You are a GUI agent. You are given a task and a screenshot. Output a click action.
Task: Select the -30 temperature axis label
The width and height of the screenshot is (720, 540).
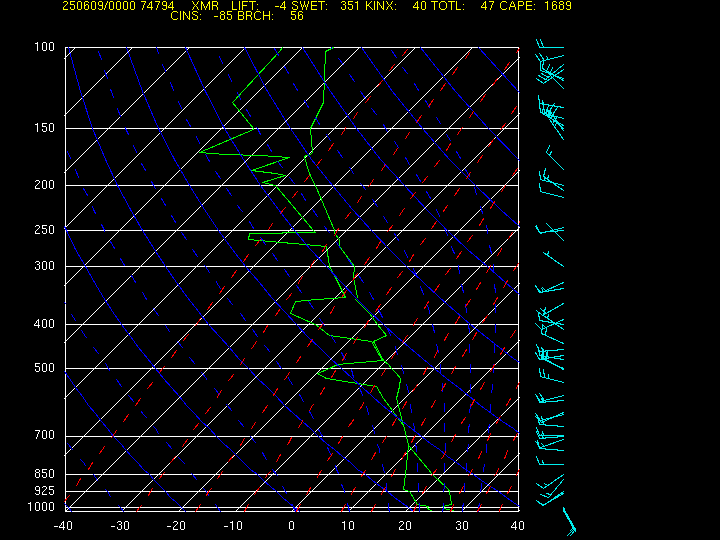tap(120, 526)
